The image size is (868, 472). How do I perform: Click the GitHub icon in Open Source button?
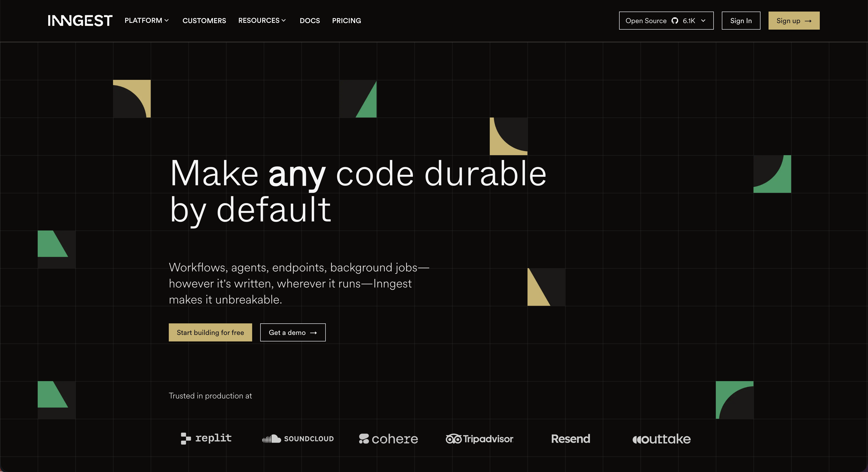(675, 21)
